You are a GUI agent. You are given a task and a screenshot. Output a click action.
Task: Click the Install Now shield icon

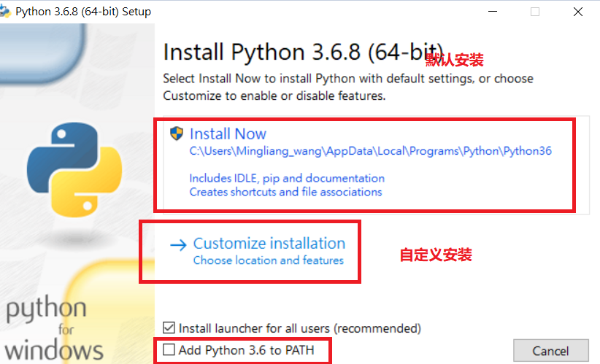(x=177, y=133)
